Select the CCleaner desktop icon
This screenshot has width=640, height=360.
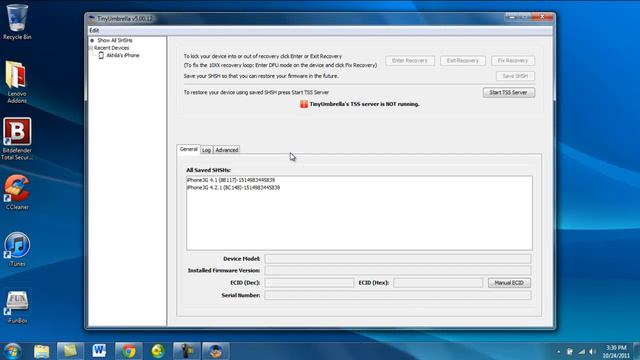point(17,192)
